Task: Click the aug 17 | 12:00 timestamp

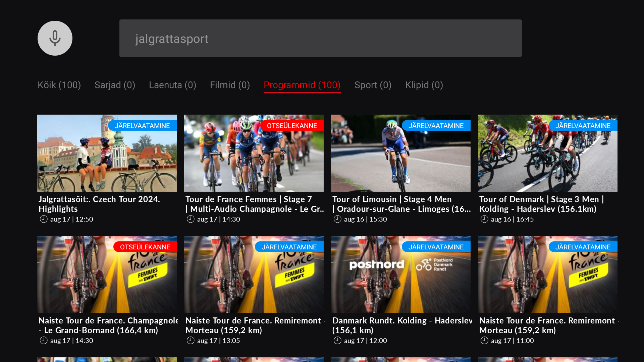Action: point(365,341)
